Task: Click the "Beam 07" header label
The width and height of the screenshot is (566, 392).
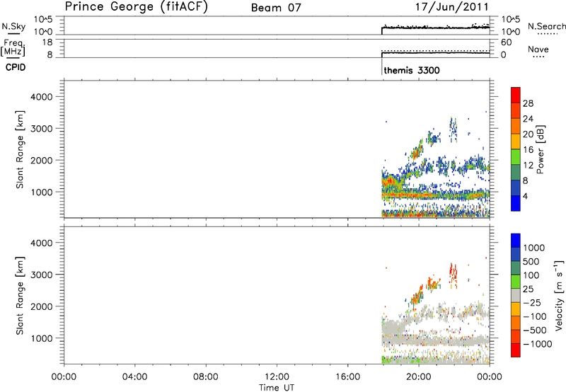Action: (x=276, y=8)
